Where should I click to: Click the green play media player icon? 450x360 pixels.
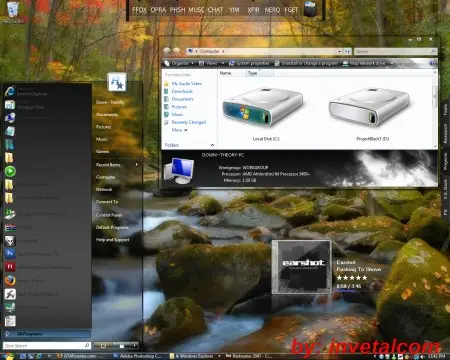[10, 171]
